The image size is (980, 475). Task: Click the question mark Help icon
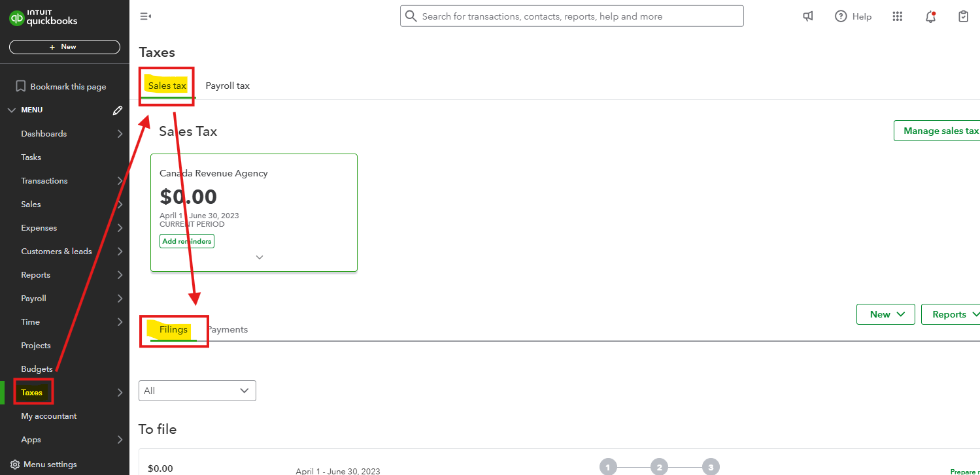[841, 16]
